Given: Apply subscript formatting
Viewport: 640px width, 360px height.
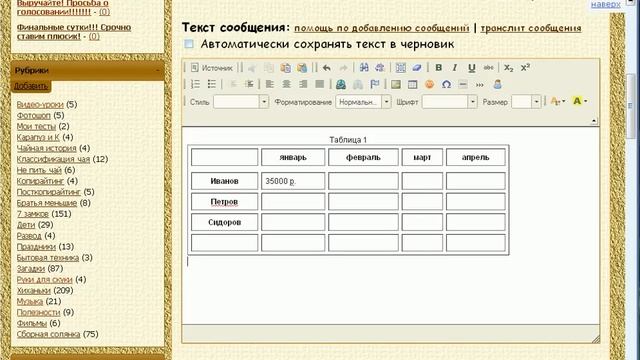Looking at the screenshot, I should 508,68.
